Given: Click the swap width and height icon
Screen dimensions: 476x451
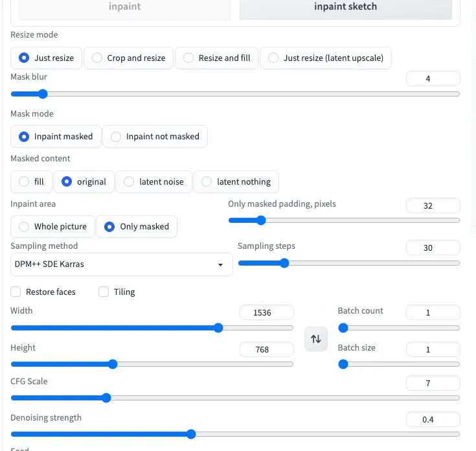Looking at the screenshot, I should click(x=316, y=339).
